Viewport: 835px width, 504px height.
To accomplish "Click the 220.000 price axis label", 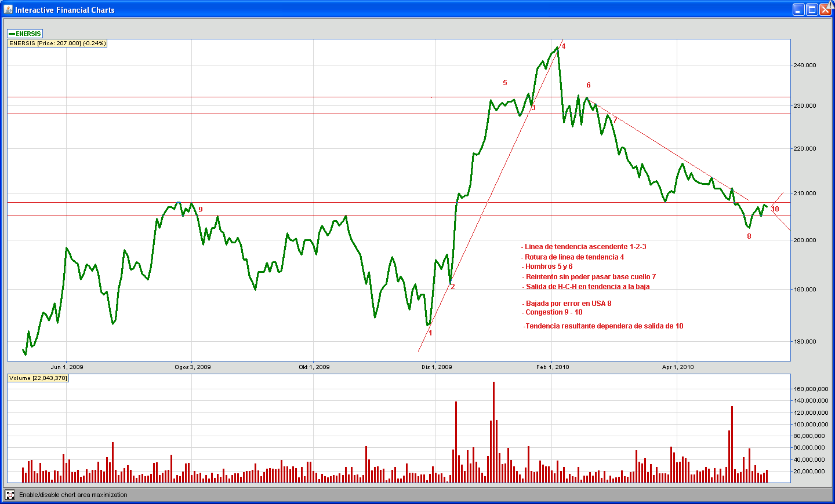I will tap(804, 149).
